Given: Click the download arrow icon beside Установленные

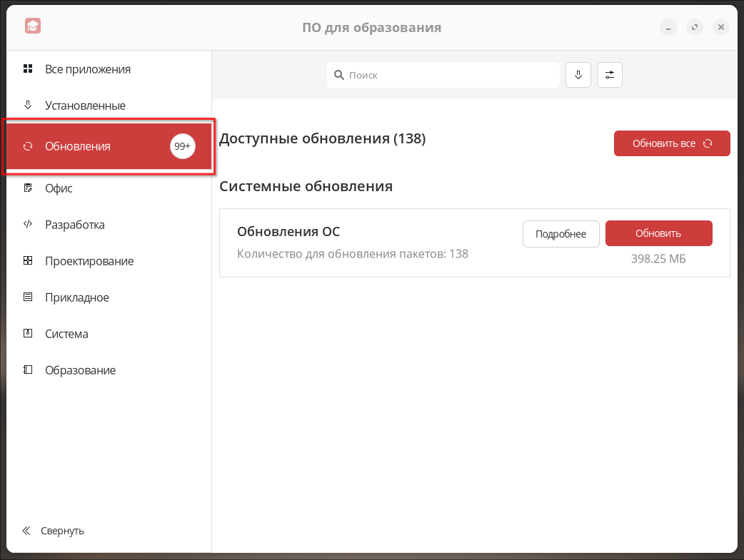Looking at the screenshot, I should 28,105.
